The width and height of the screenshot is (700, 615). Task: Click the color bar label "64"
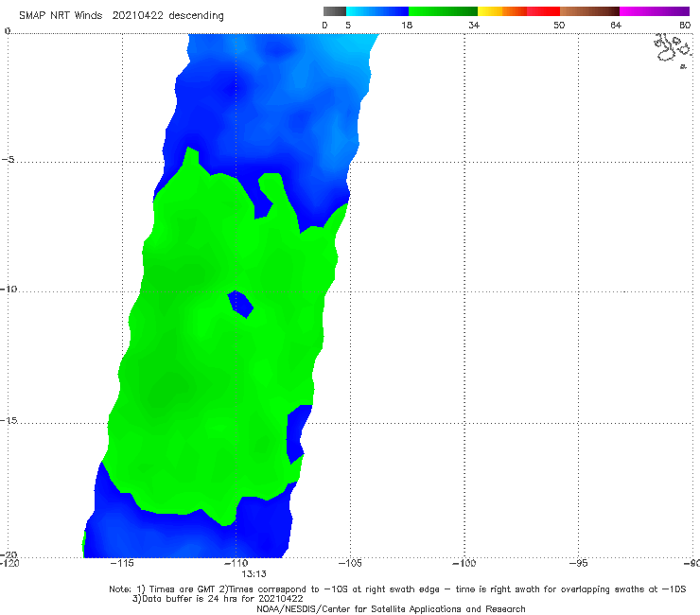click(616, 25)
